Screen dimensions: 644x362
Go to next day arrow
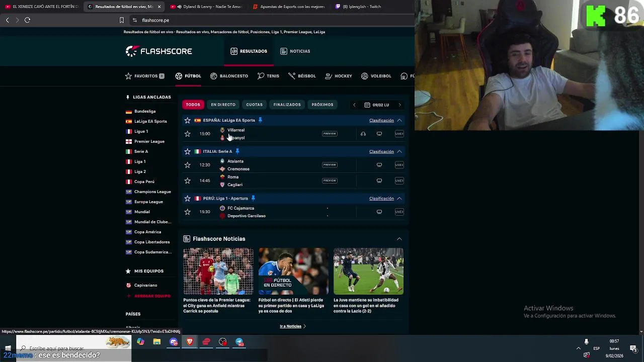pos(399,105)
